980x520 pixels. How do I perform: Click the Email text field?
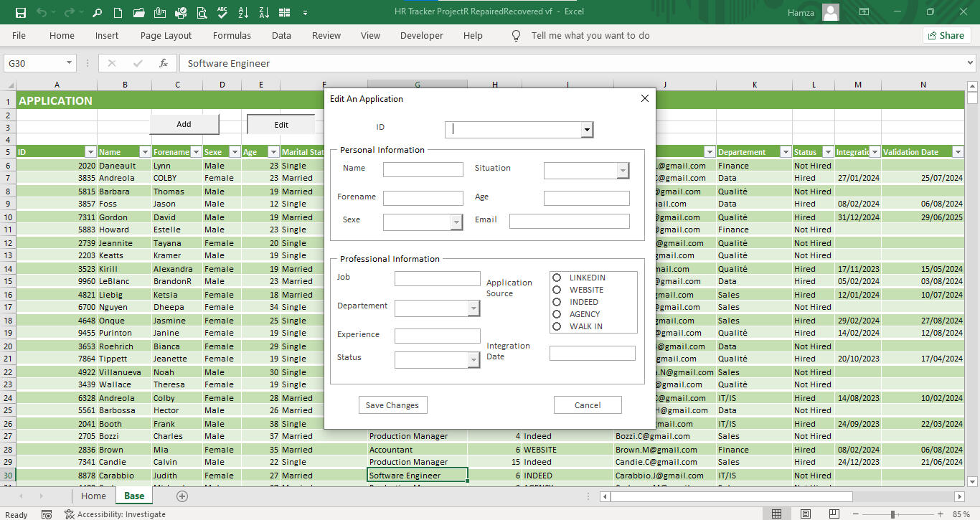click(569, 221)
